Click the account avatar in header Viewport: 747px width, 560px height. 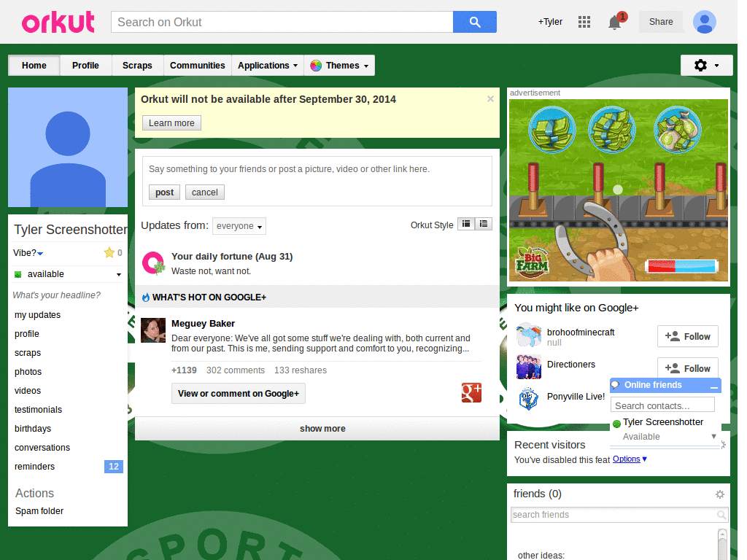[705, 22]
